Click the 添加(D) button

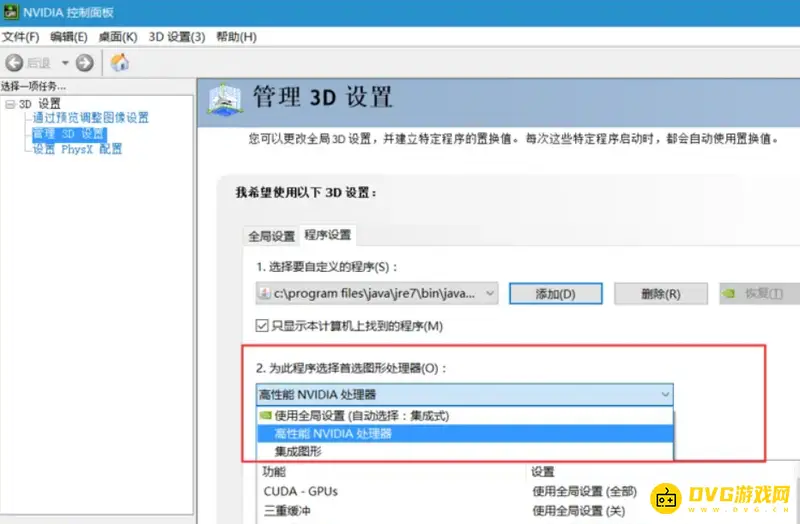[x=555, y=293]
